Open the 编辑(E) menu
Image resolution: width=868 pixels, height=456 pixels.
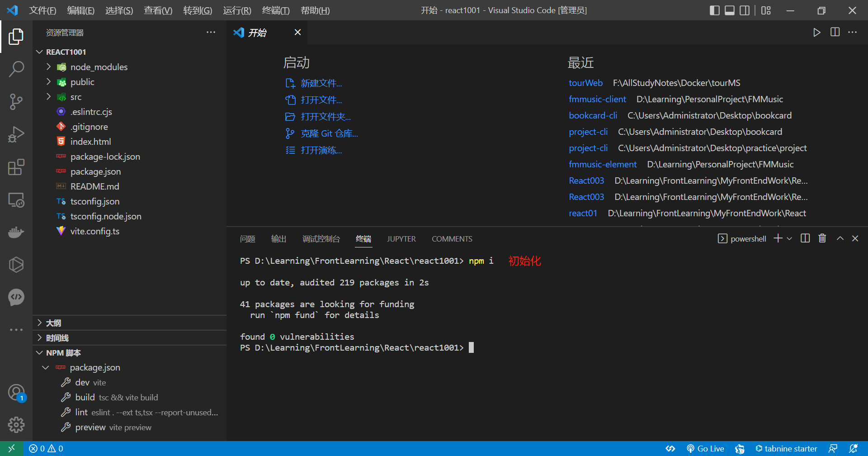[80, 10]
